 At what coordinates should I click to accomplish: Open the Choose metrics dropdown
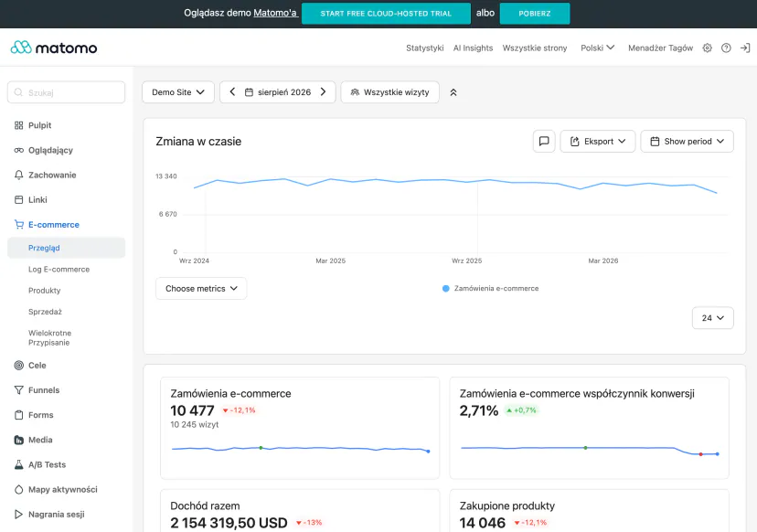click(x=201, y=288)
